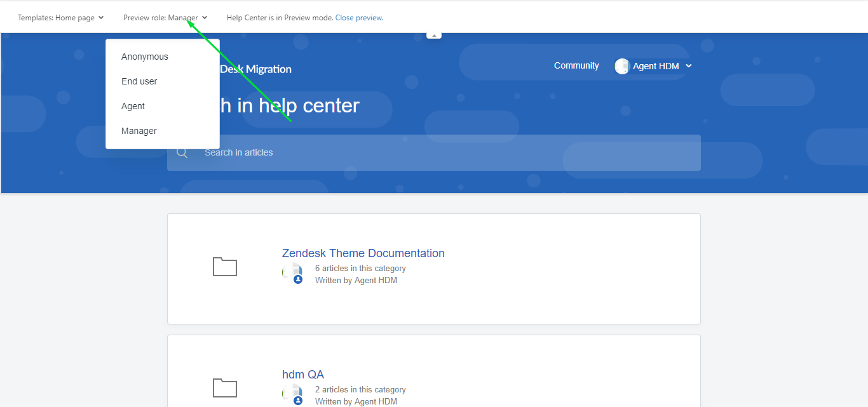Viewport: 868px width, 407px height.
Task: Pick Agent in the role list
Action: pos(133,106)
